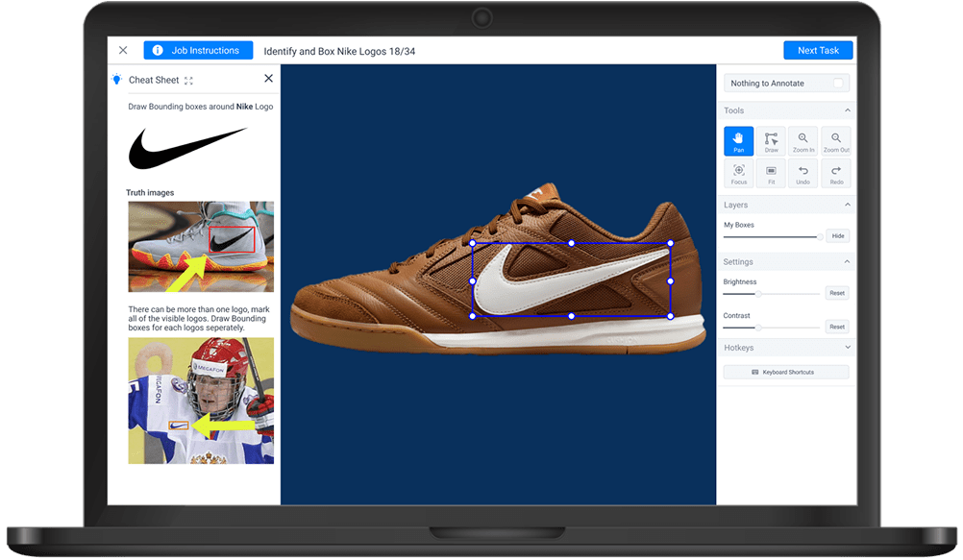Select the Draw bounding box tool
Screen dimensions: 963x560
pos(771,141)
